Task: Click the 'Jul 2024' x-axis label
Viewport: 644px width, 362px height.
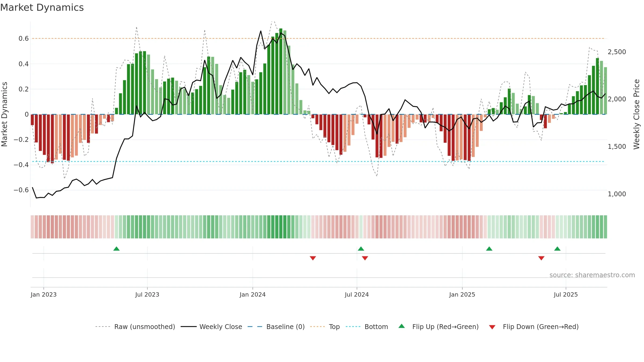Action: pos(357,294)
